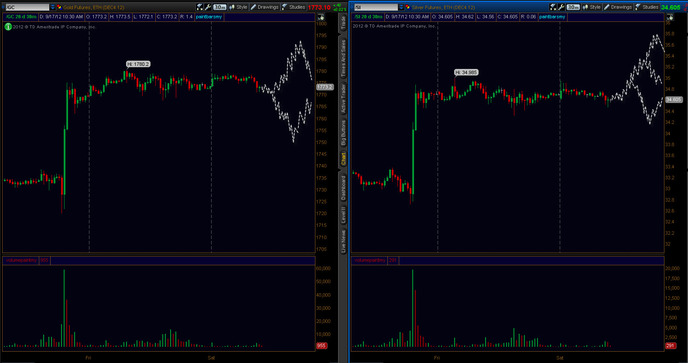
Task: Click the /GC symbol input field
Action: (x=27, y=7)
